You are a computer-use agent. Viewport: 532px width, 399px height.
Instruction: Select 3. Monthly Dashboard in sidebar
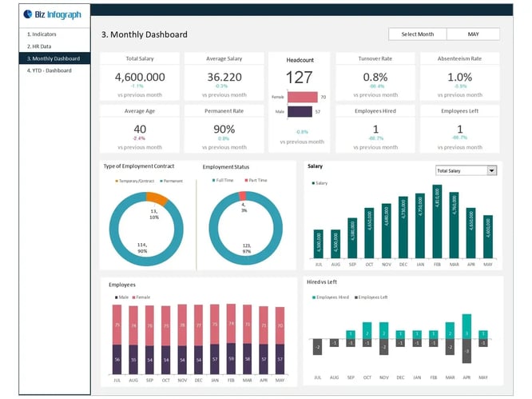[x=54, y=58]
